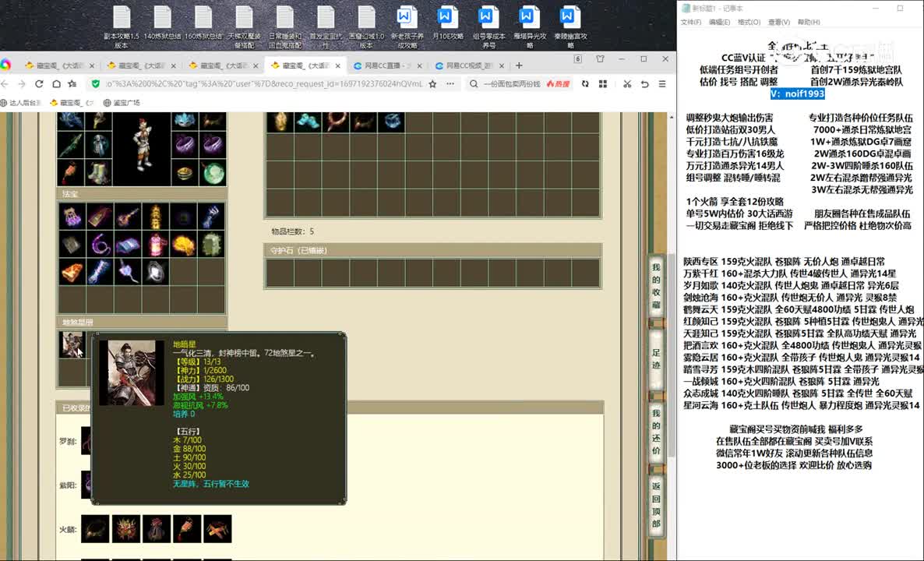924x561 pixels.
Task: Click the cyan shoes item in inventory
Action: coord(308,122)
